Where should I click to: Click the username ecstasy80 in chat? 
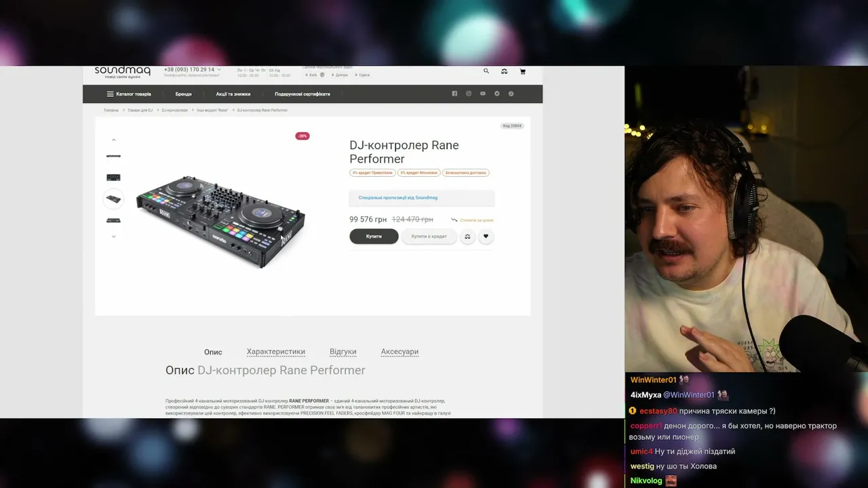pos(658,411)
